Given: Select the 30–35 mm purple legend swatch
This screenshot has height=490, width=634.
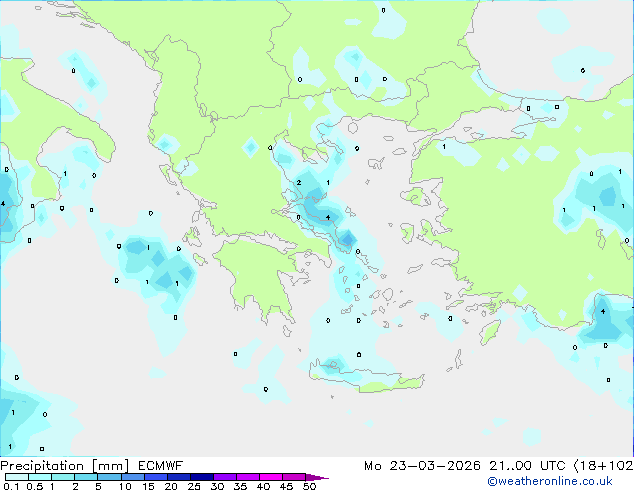Looking at the screenshot, I should click(x=225, y=477).
